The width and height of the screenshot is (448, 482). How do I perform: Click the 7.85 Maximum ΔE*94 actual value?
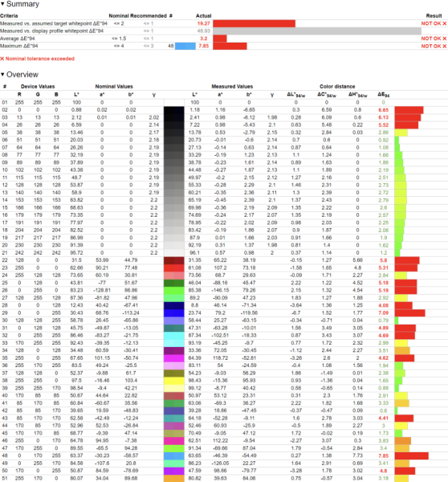pos(203,46)
